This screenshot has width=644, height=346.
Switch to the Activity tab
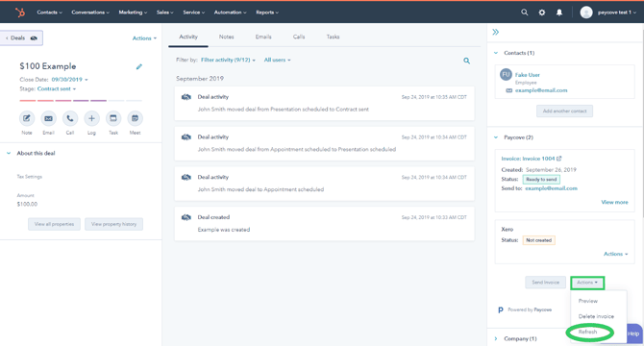point(188,37)
